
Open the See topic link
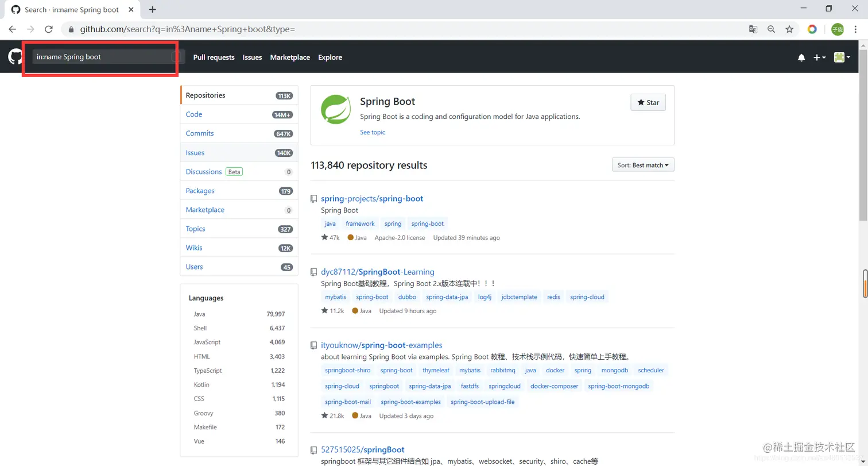click(x=373, y=132)
